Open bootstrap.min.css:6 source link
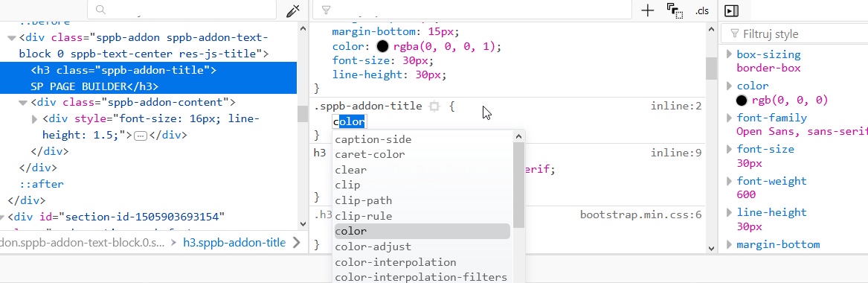 pyautogui.click(x=640, y=215)
